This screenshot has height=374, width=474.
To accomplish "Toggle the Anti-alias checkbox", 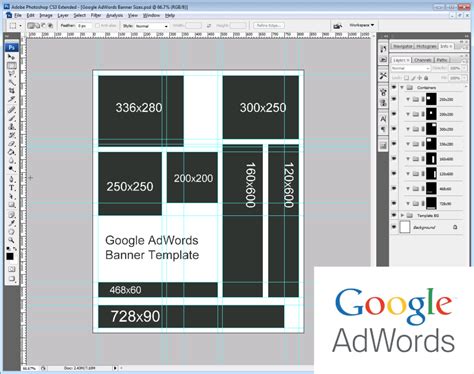I will [97, 26].
